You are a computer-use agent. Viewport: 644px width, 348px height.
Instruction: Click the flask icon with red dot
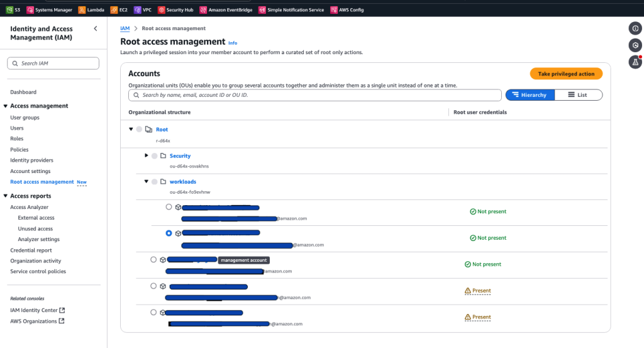tap(635, 62)
